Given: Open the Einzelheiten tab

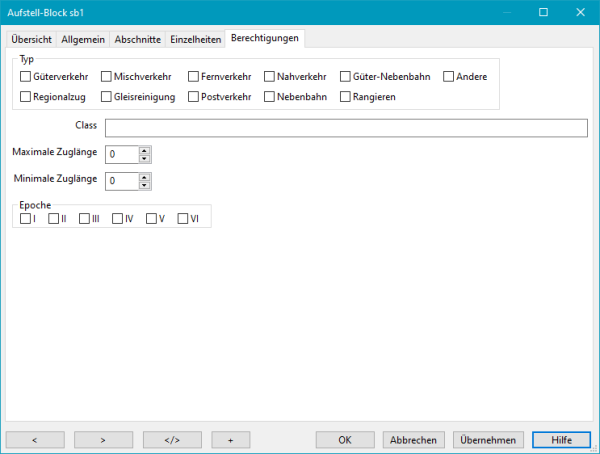Looking at the screenshot, I should (195, 39).
